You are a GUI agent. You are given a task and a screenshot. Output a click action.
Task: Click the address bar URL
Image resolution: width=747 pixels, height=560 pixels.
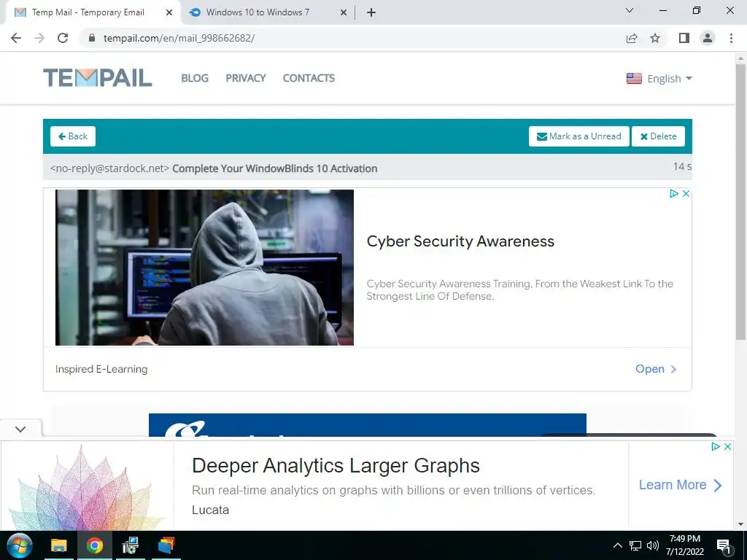pyautogui.click(x=179, y=38)
